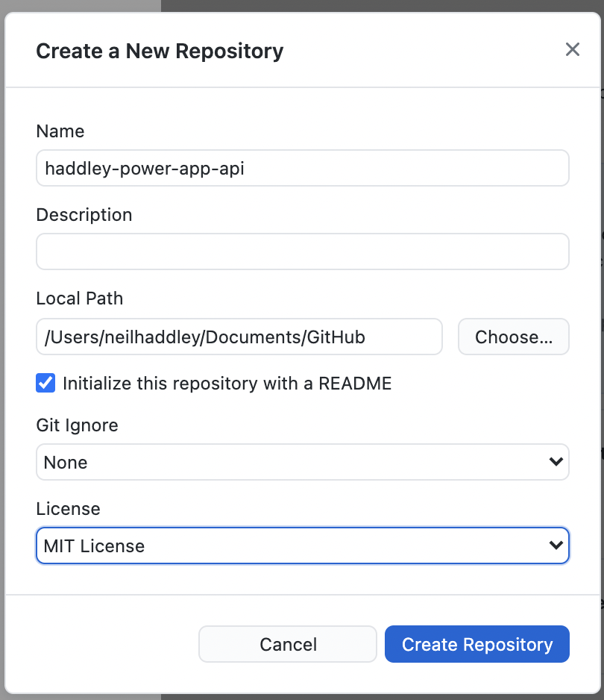Image resolution: width=604 pixels, height=700 pixels.
Task: Click the Git Ignore dropdown chevron arrow
Action: click(556, 462)
